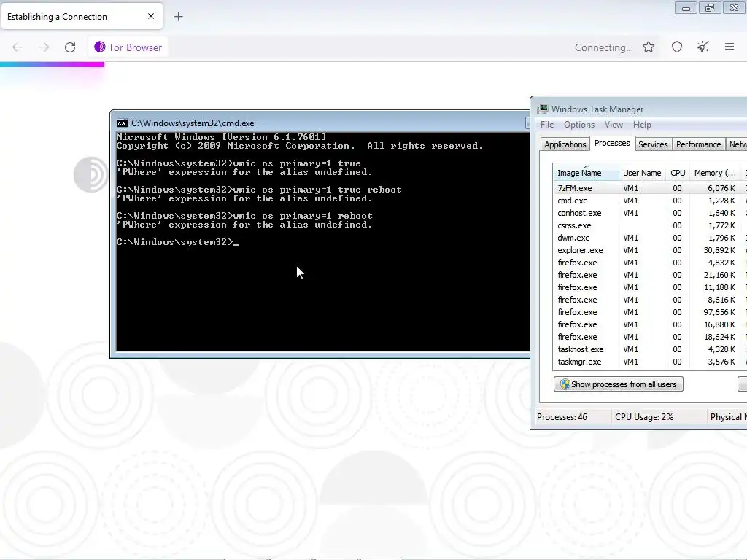Click the CPU Usage: 2% status text
Viewport: 747px width, 560px height.
point(644,416)
